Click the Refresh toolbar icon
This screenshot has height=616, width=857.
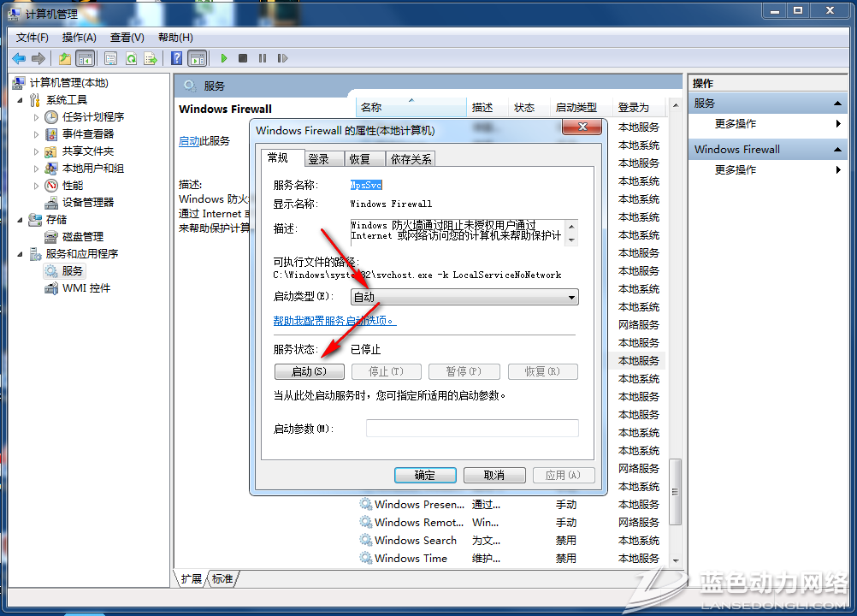(x=131, y=58)
